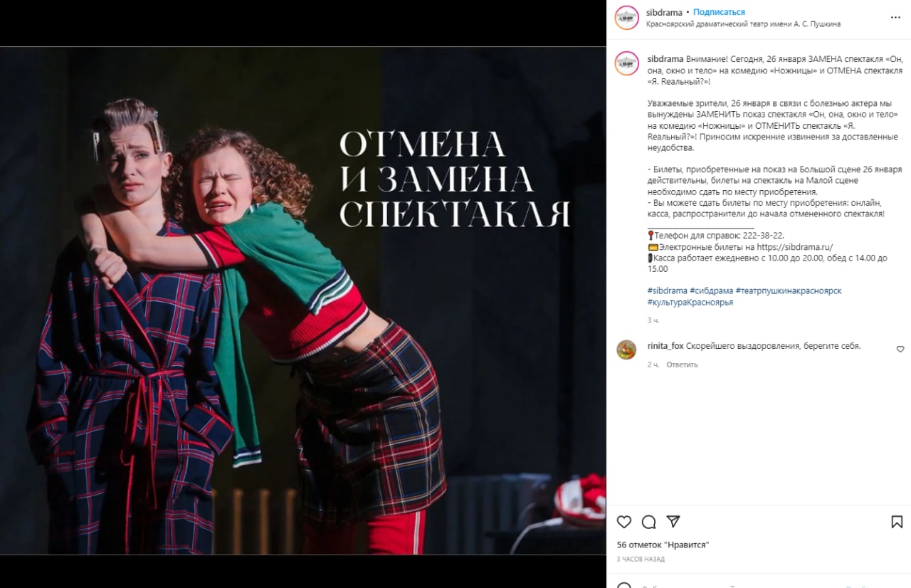
Task: Open sibdrama avatar beside the caption
Action: (627, 63)
